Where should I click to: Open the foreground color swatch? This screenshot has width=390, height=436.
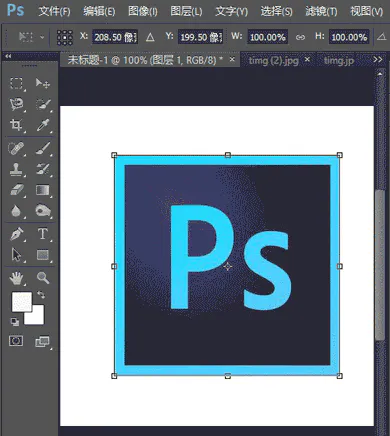[22, 302]
